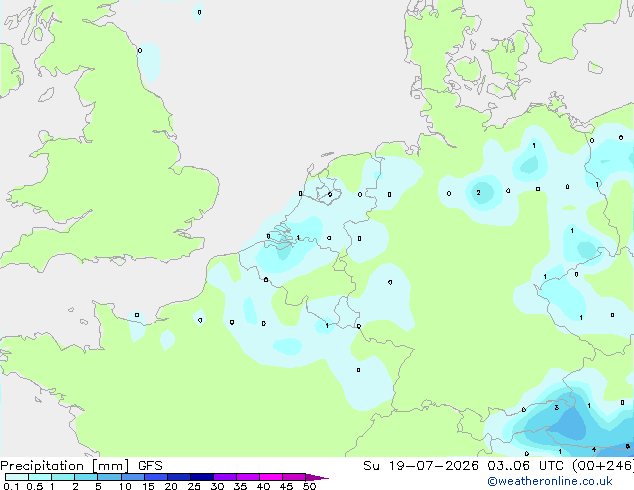This screenshot has width=634, height=490.
Task: Click the 25–30 mm legend color swatch
Action: pyautogui.click(x=201, y=477)
